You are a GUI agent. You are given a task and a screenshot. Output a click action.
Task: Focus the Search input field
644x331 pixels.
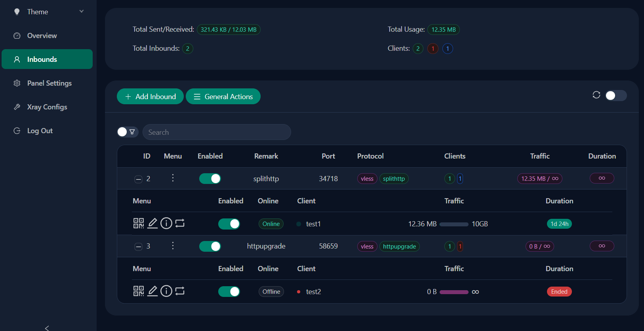pyautogui.click(x=217, y=132)
